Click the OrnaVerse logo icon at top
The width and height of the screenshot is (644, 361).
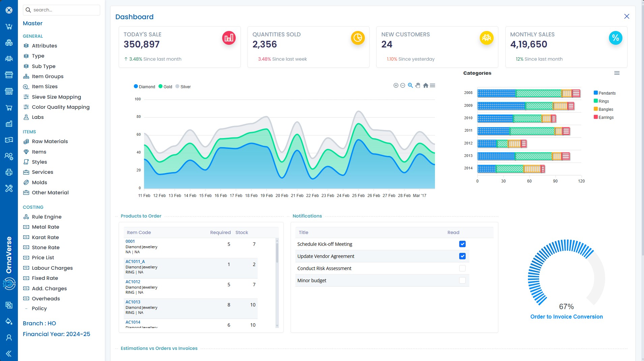[9, 10]
